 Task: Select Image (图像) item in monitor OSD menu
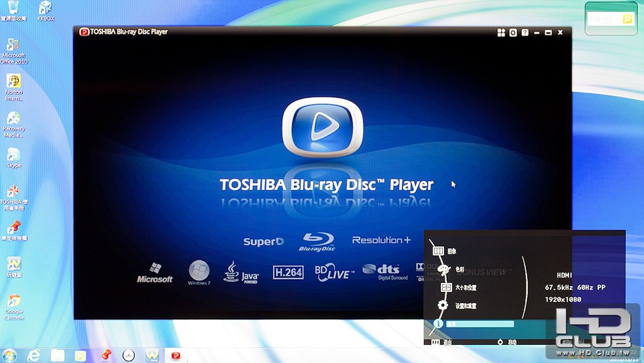pos(444,251)
